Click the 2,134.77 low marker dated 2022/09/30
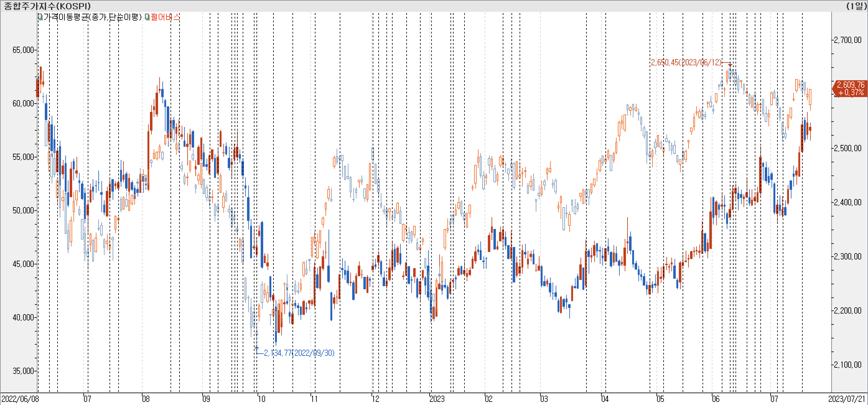Screen dimensions: 868x405 click(x=299, y=353)
